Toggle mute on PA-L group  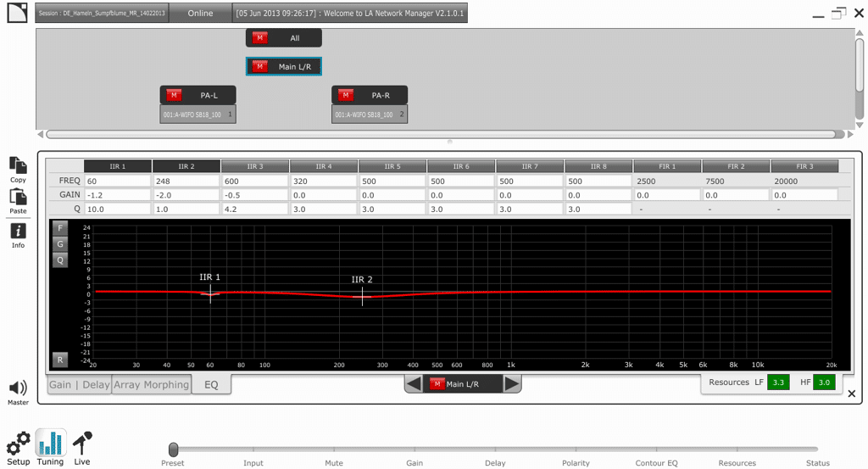pyautogui.click(x=175, y=95)
